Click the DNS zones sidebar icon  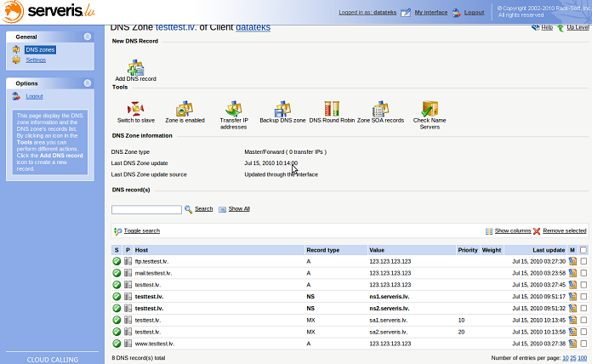(x=16, y=49)
